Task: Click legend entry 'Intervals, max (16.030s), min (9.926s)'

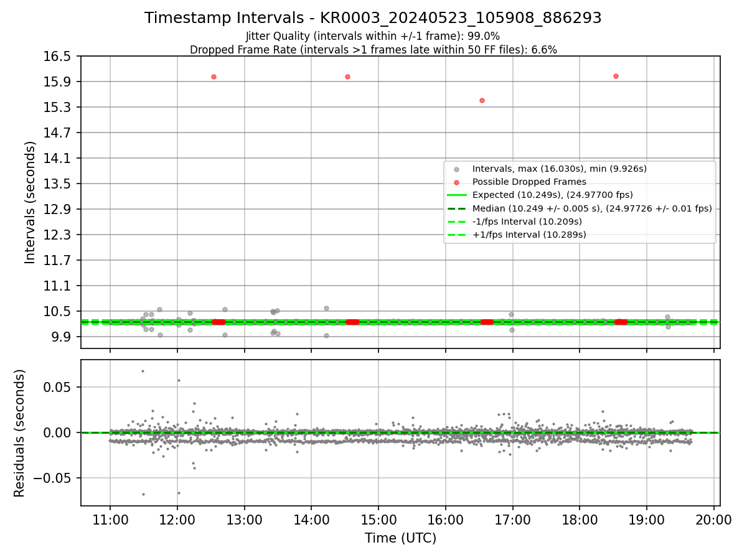Action: [x=559, y=169]
